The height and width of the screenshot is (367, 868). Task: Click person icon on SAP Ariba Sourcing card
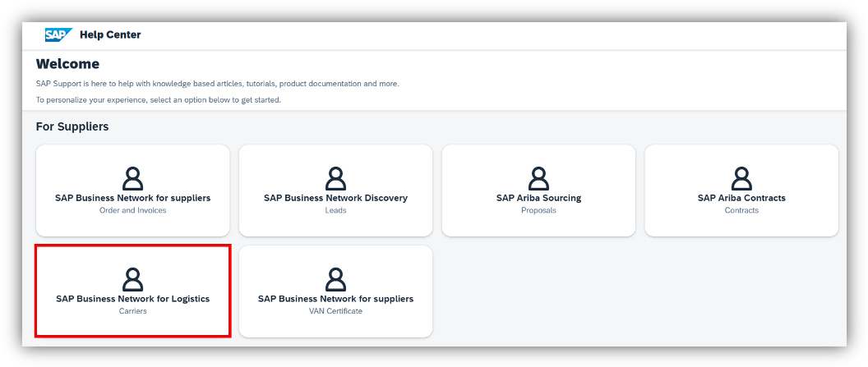[538, 178]
